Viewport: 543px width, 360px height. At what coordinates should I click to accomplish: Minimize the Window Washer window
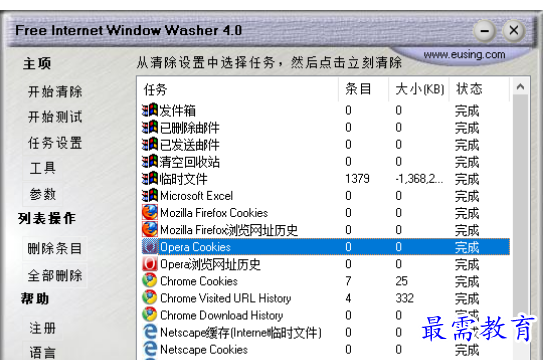pyautogui.click(x=485, y=31)
